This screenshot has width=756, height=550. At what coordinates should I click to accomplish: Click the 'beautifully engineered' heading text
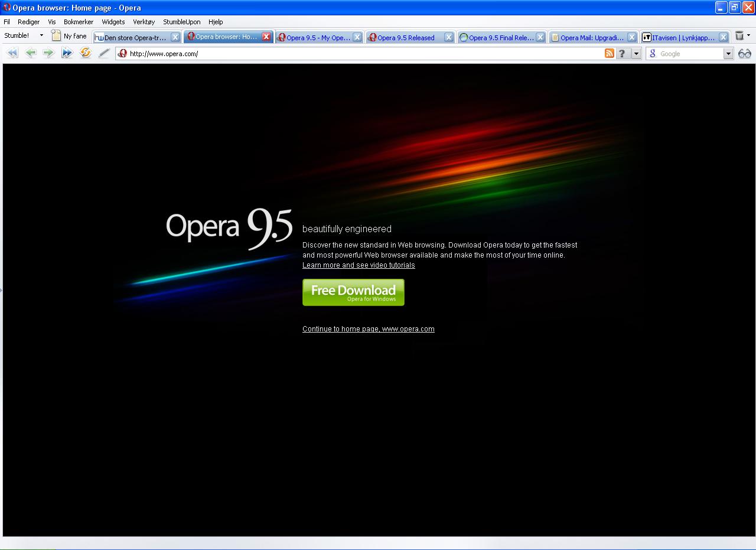(x=347, y=229)
